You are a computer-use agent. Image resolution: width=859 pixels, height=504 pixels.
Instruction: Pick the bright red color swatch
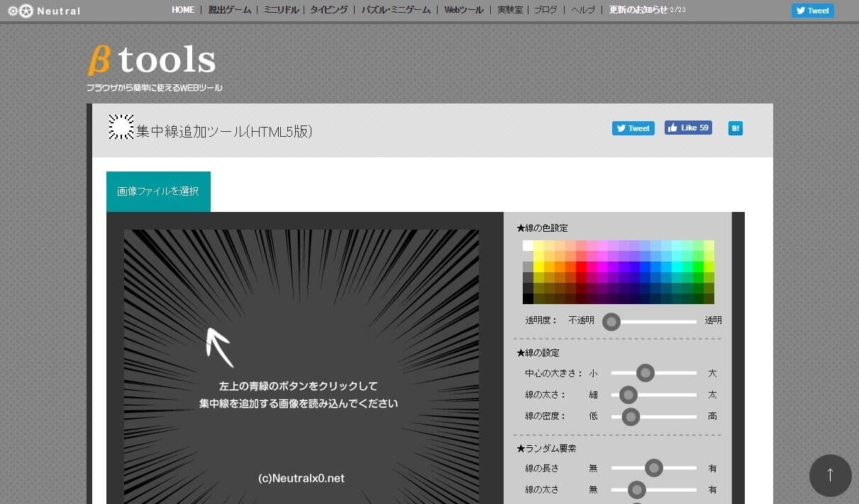[x=581, y=267]
